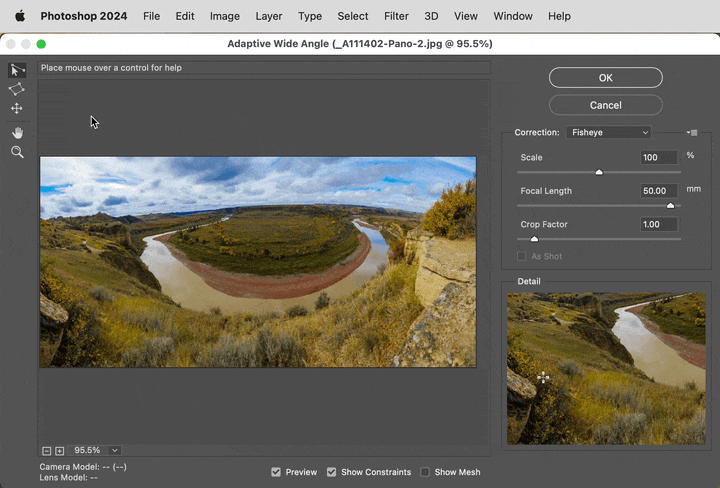The image size is (720, 488).
Task: Click the Camera Model text
Action: coord(83,467)
